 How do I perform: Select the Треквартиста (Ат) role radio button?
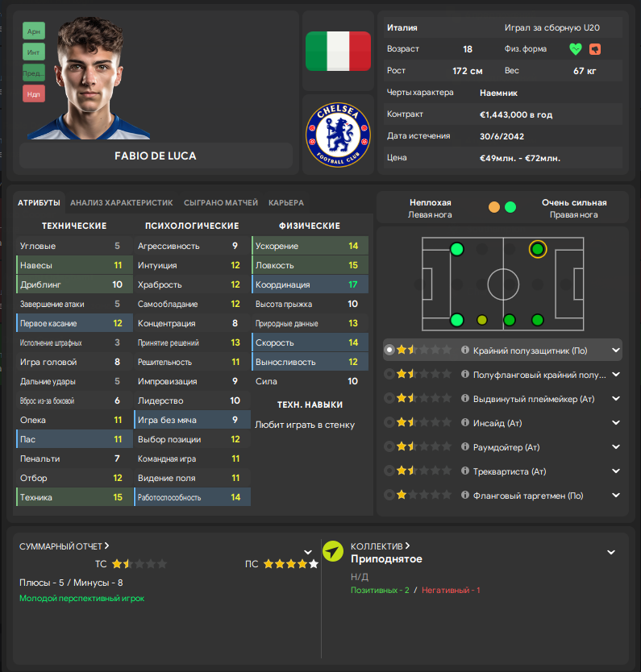click(390, 471)
